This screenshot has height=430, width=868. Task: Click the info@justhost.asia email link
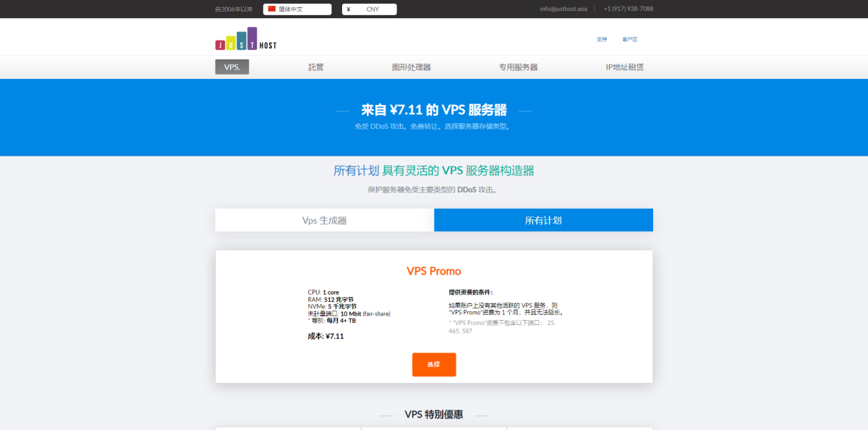pos(563,9)
